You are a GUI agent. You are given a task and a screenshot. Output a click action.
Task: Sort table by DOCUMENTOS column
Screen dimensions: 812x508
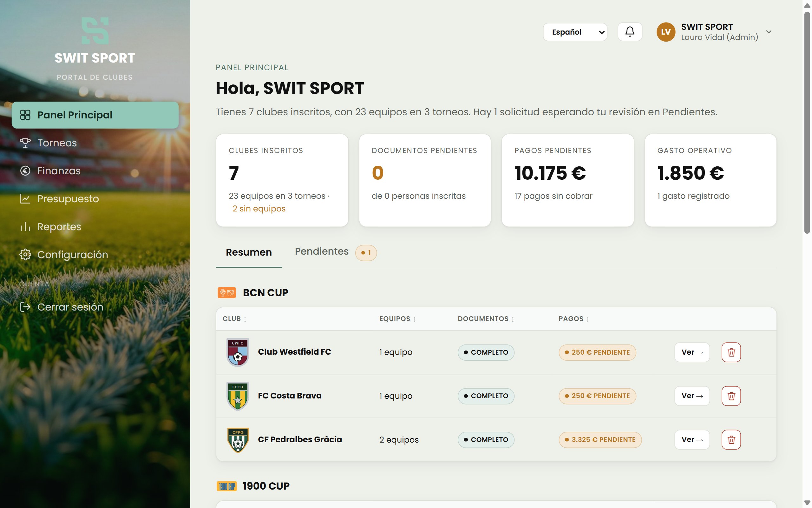coord(486,318)
